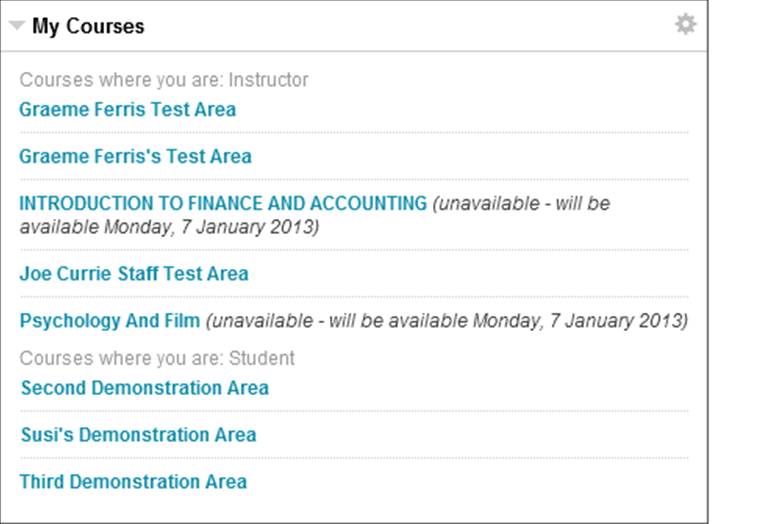
Task: Click dotted divider below Graeme Ferris Test Area
Action: pyautogui.click(x=353, y=132)
